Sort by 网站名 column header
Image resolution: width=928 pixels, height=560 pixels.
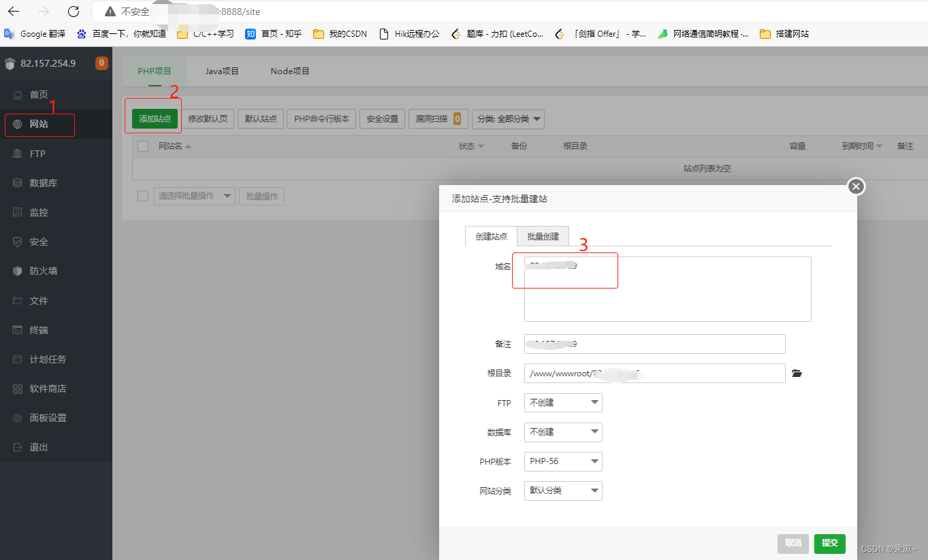click(174, 146)
